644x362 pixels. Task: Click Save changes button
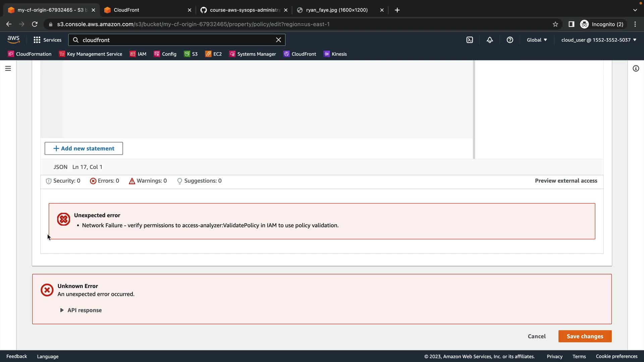click(x=585, y=336)
